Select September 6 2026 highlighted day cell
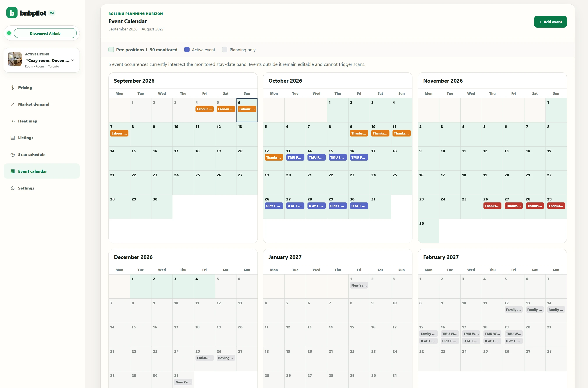This screenshot has height=388, width=588. tap(247, 110)
